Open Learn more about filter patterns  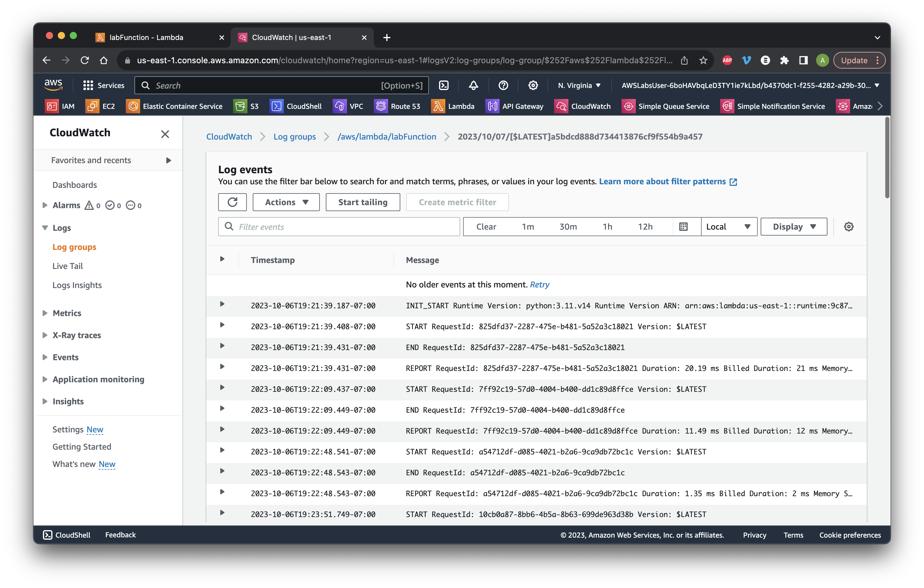click(668, 182)
